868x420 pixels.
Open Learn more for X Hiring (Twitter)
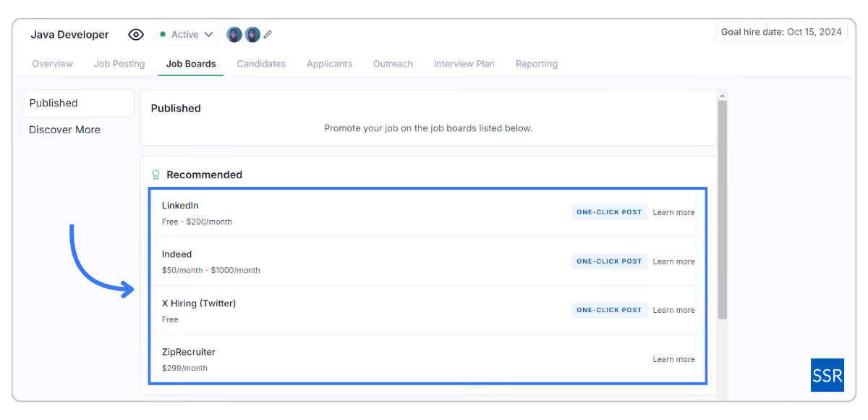pyautogui.click(x=673, y=310)
